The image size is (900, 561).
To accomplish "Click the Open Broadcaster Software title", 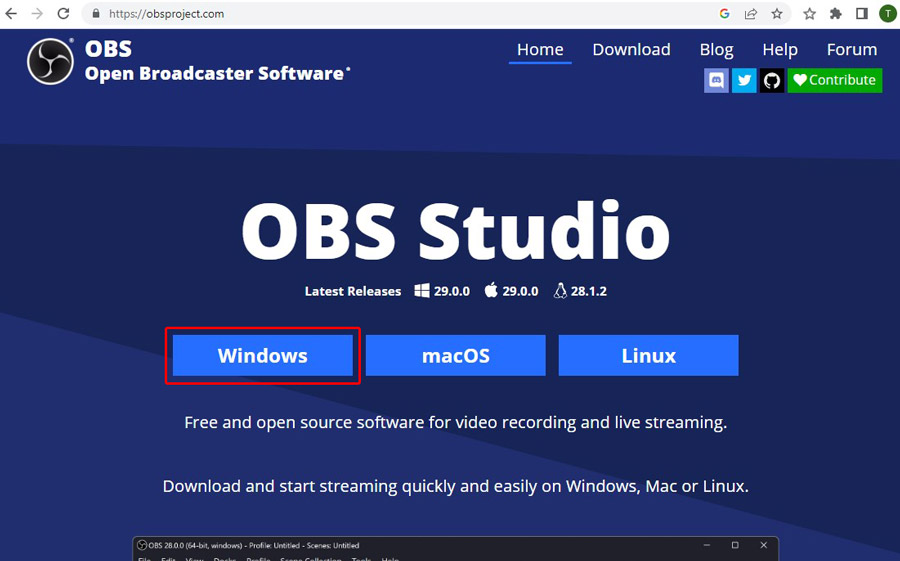I will [x=214, y=73].
